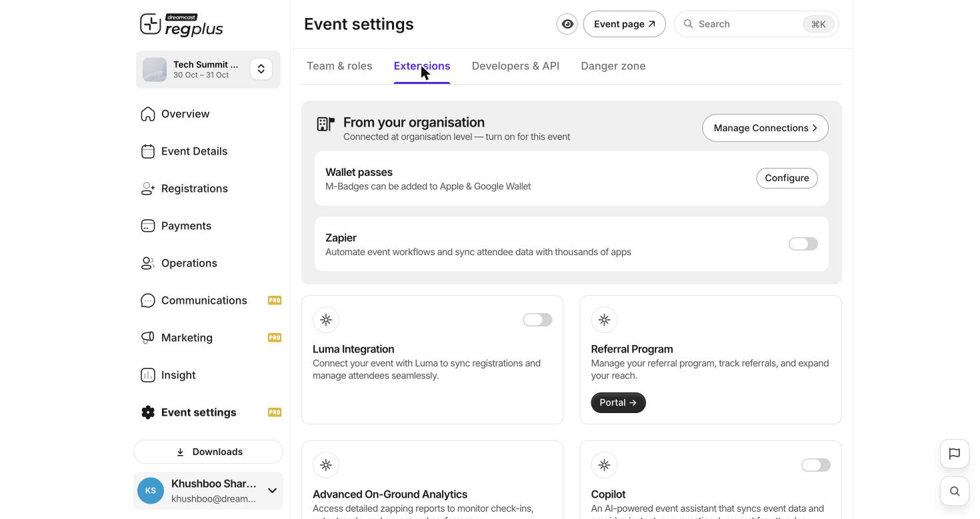980x519 pixels.
Task: Click the Event settings gear icon
Action: click(x=148, y=412)
